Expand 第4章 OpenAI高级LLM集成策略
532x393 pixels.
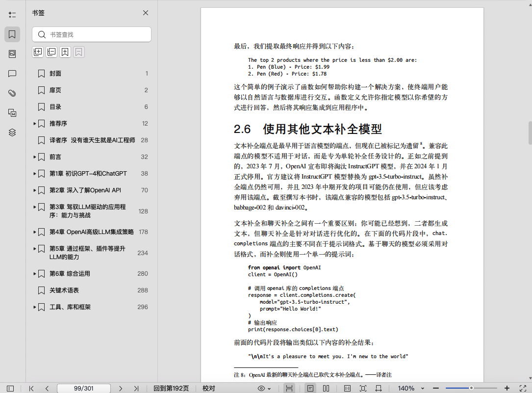(x=35, y=232)
